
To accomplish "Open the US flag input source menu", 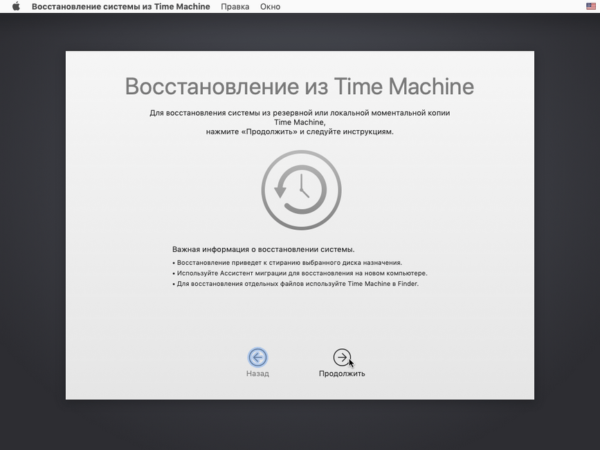I will click(591, 6).
